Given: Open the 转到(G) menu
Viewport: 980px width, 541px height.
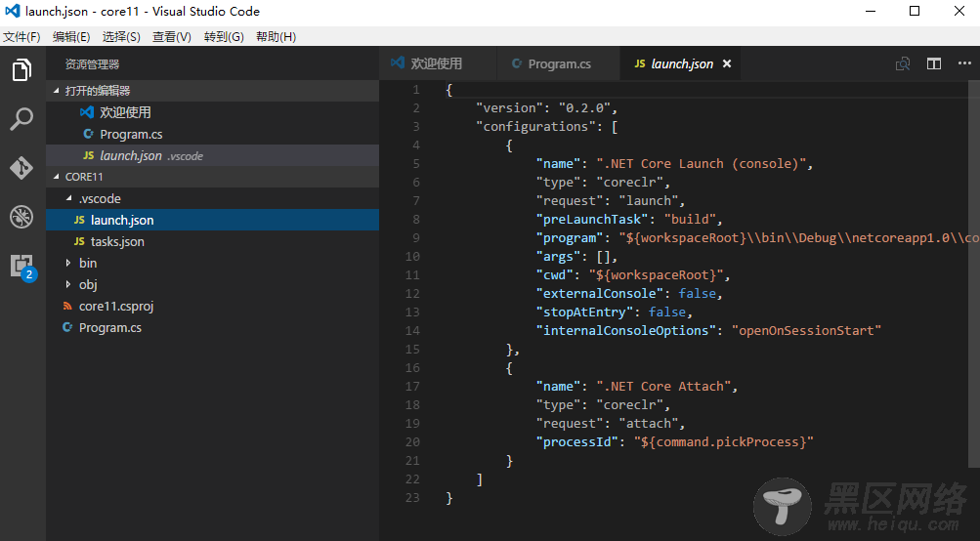Looking at the screenshot, I should [224, 37].
